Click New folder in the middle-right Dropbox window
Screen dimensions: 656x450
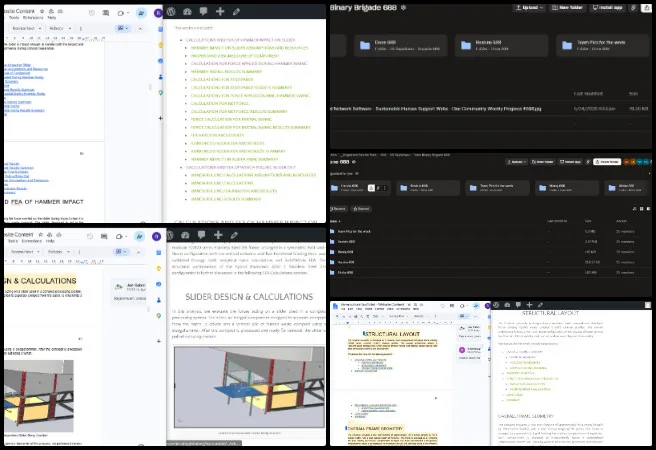543,162
